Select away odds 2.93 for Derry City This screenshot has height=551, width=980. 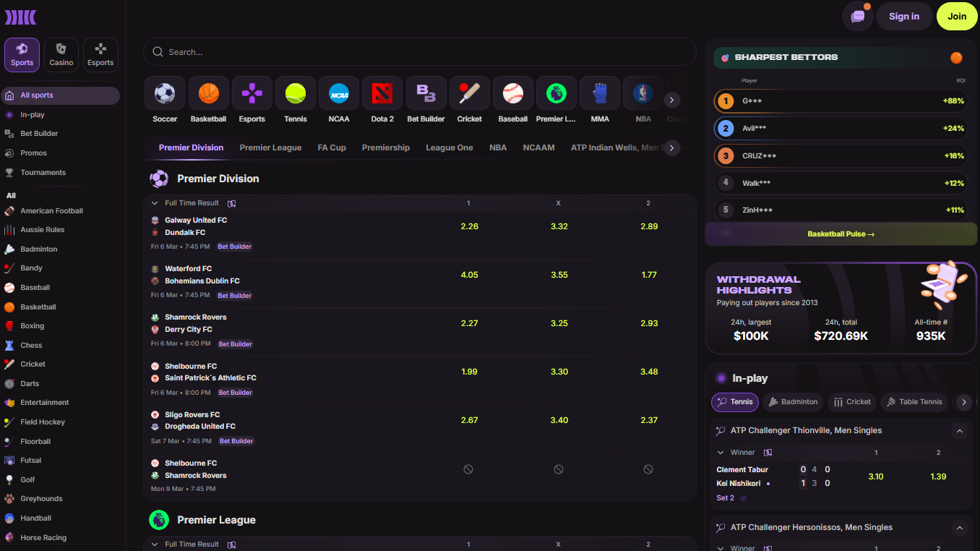[649, 323]
